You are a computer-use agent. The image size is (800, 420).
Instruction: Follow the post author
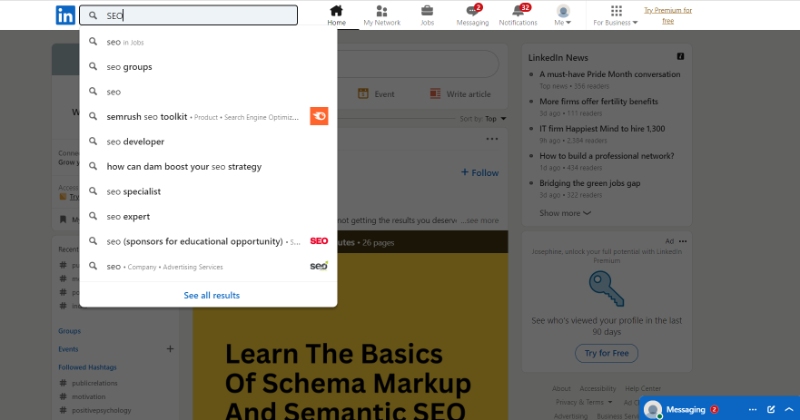479,173
